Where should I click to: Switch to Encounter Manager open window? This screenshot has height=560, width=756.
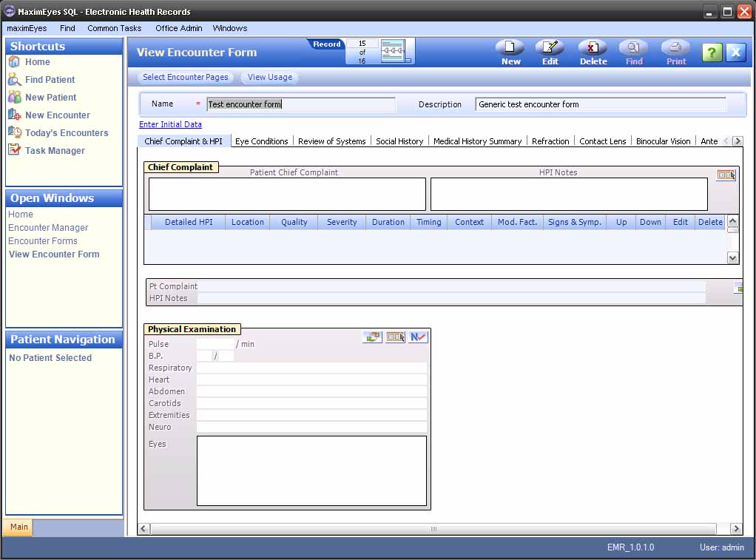click(x=48, y=228)
